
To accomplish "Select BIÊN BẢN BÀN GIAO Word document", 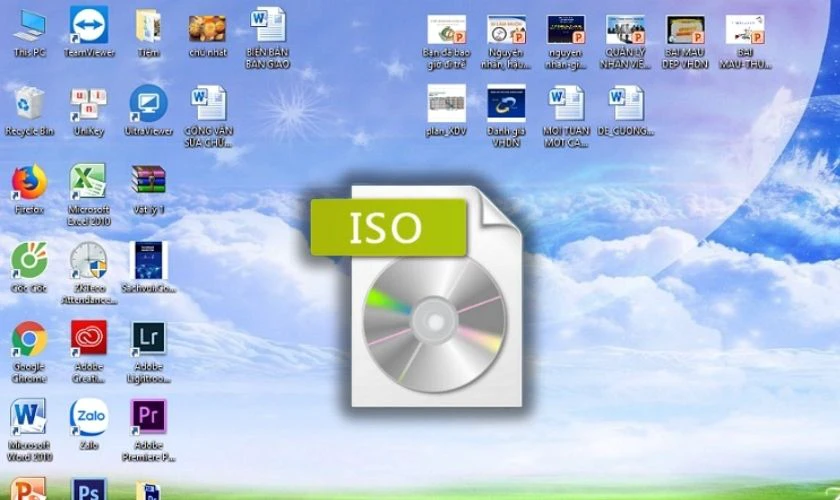I will 267,25.
